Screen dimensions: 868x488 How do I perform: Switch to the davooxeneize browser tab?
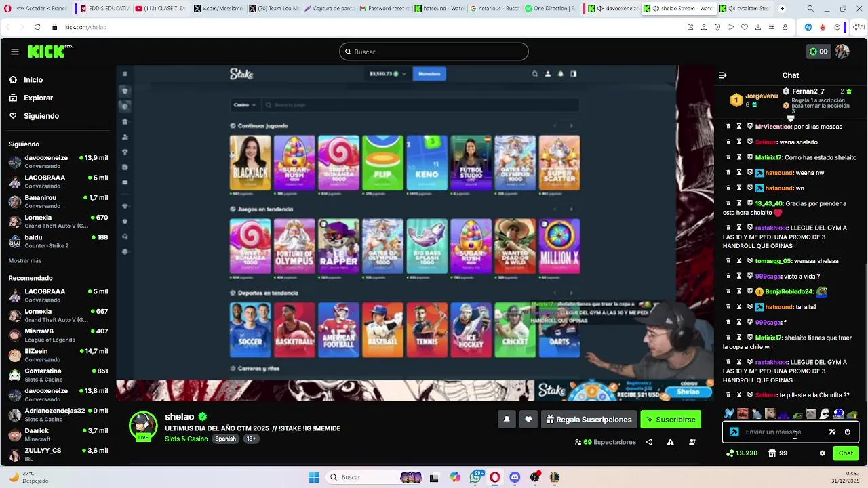tap(611, 9)
